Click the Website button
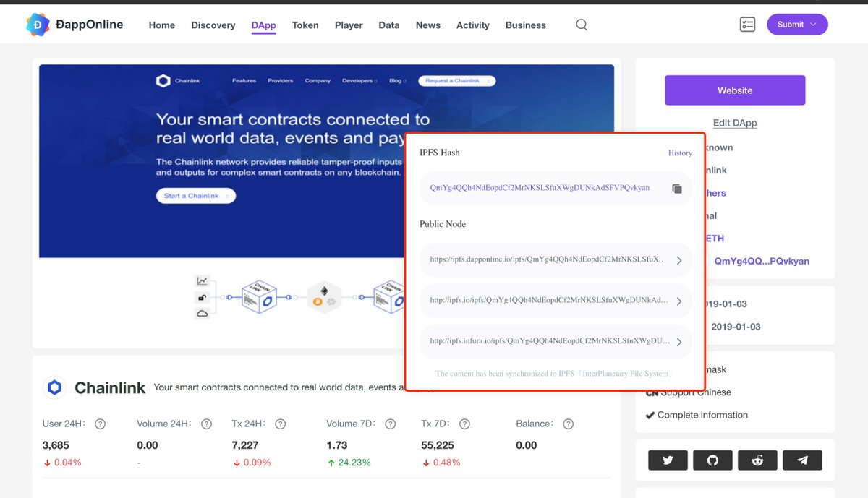 pyautogui.click(x=735, y=90)
